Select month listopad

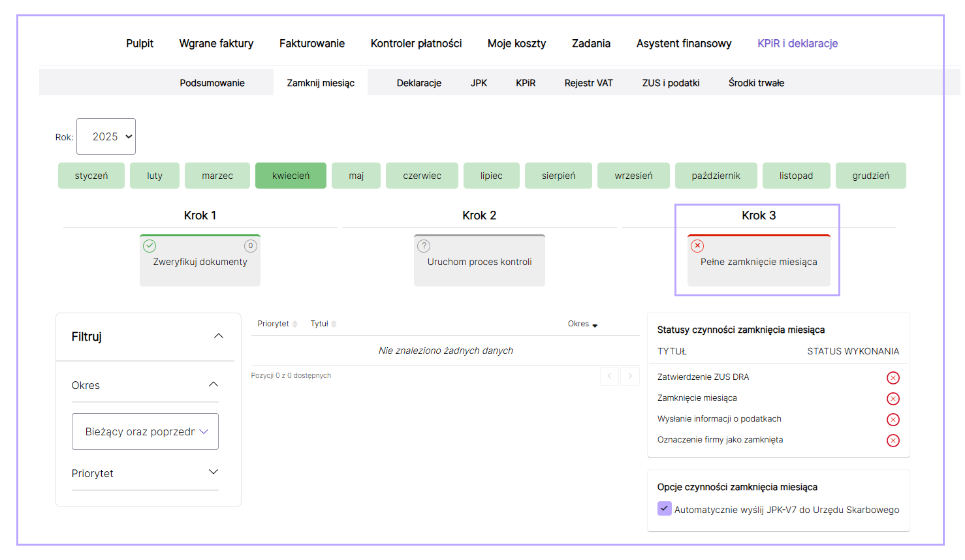click(x=796, y=176)
